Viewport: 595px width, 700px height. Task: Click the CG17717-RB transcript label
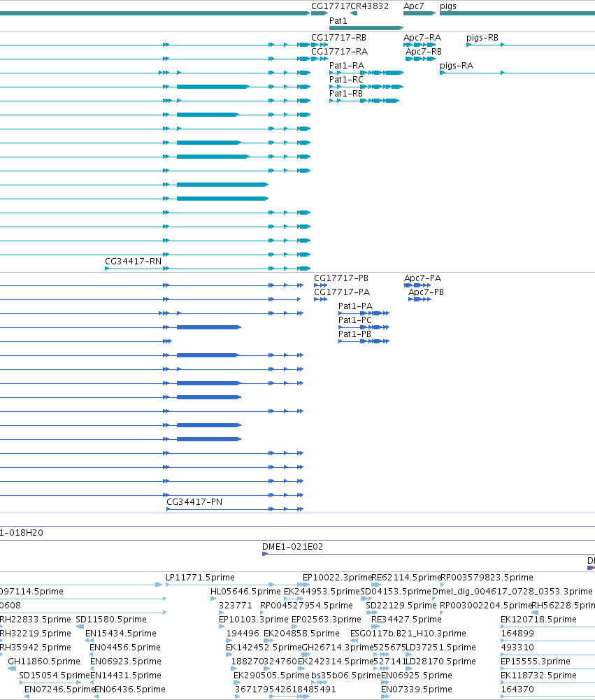click(x=338, y=38)
